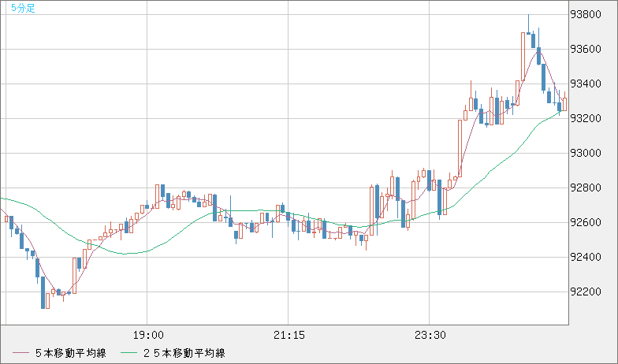Click the lowest blue candlestick near 92100
This screenshot has height=364, width=618.
(x=43, y=293)
